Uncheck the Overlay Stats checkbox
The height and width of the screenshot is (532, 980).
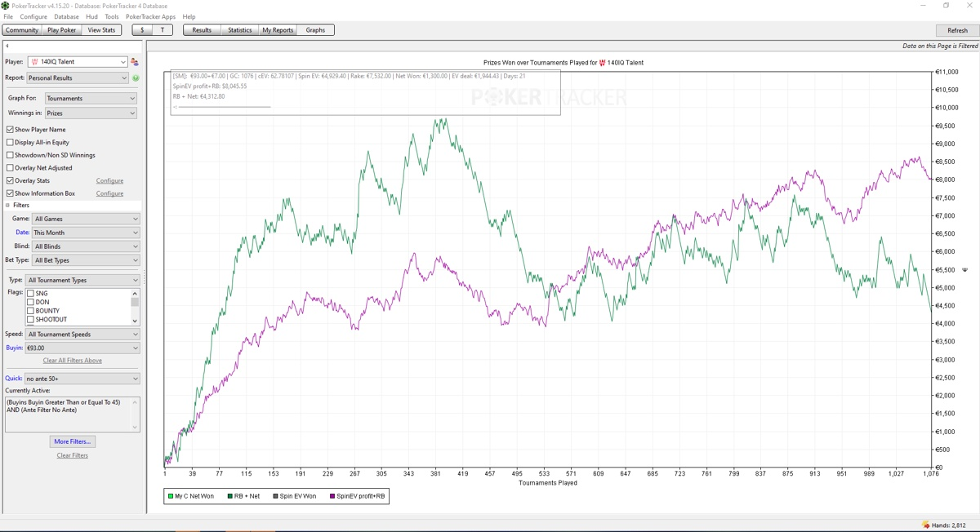(10, 180)
